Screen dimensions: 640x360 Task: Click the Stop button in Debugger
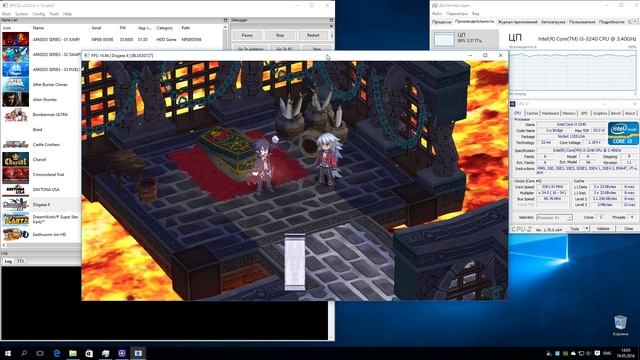click(280, 36)
